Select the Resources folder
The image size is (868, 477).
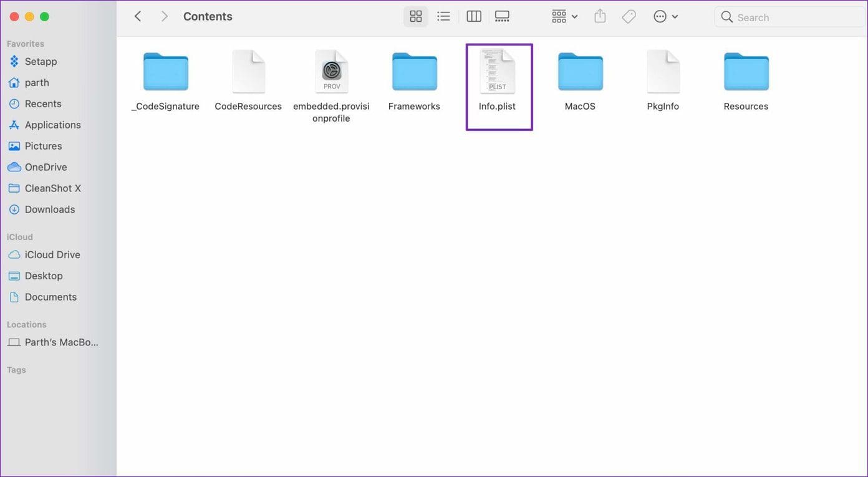pyautogui.click(x=746, y=82)
